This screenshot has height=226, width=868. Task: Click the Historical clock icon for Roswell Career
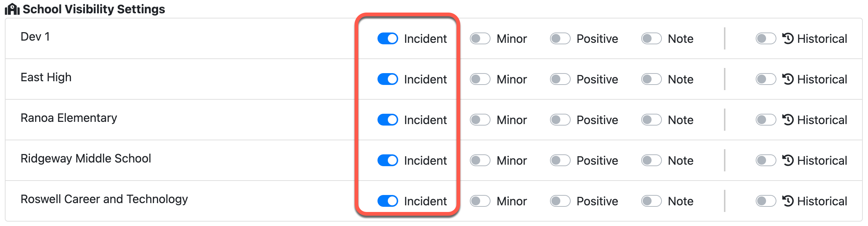click(x=788, y=201)
